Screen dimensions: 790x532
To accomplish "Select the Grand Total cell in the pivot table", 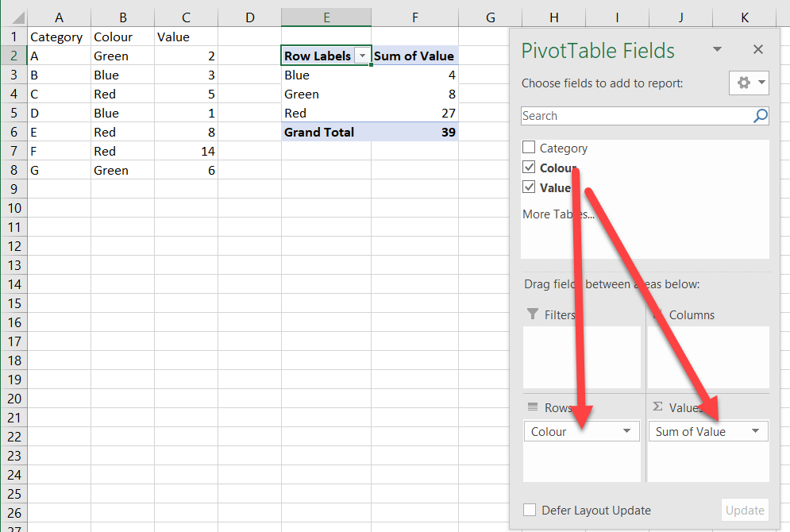I will coord(318,132).
